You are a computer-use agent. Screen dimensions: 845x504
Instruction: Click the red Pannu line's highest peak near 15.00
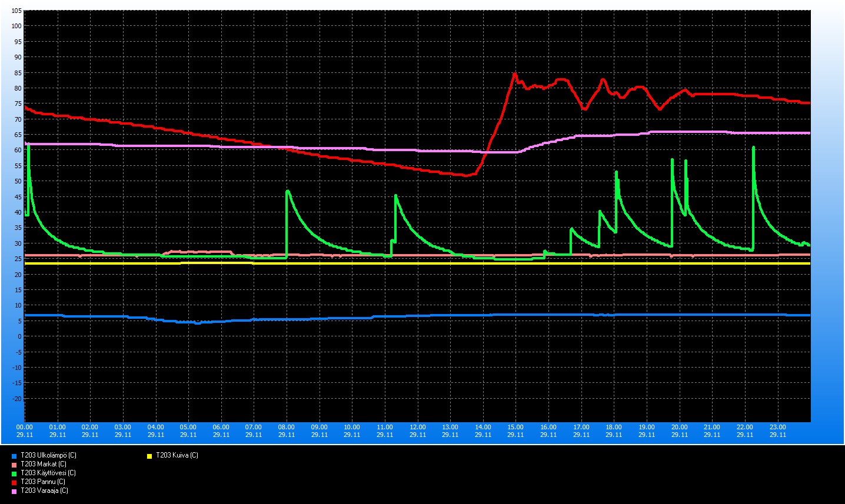pyautogui.click(x=515, y=74)
